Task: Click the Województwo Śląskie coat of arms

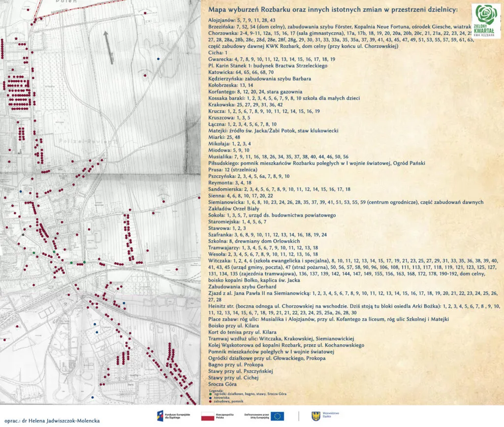Action: (x=315, y=416)
